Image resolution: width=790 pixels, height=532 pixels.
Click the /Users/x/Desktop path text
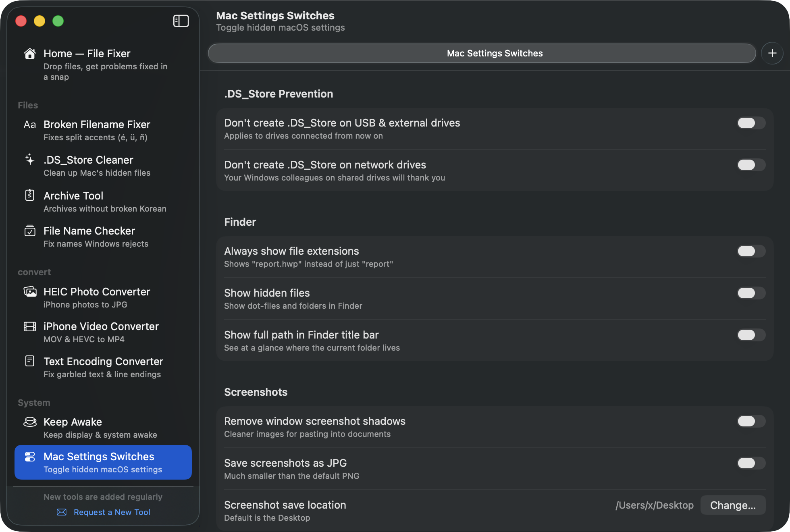click(655, 505)
